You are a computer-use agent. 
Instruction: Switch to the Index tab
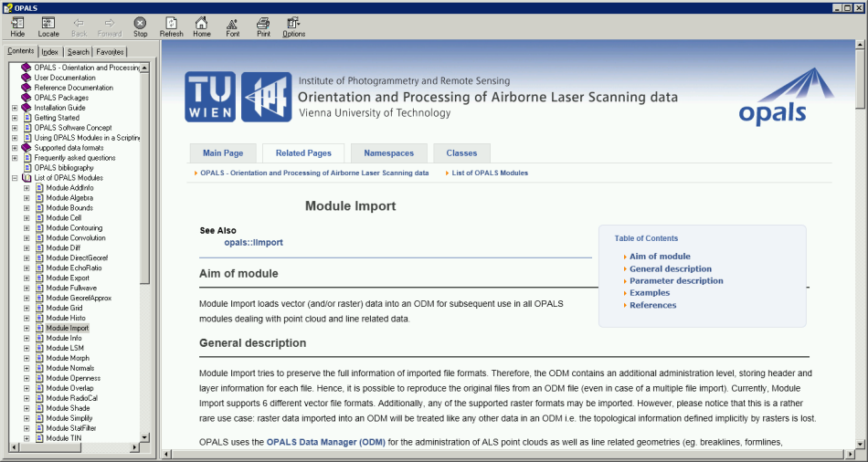tap(49, 52)
